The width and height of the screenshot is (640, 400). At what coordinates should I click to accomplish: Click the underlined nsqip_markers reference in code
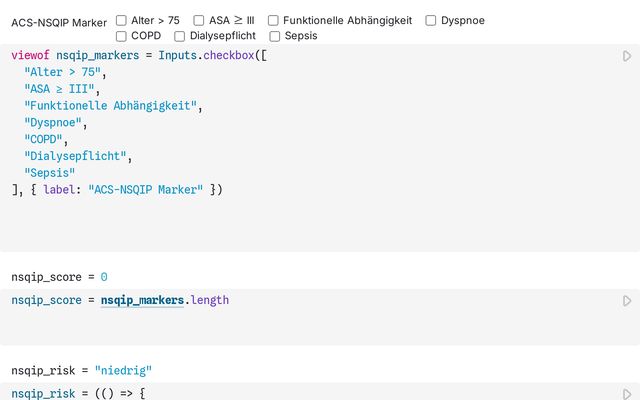click(x=143, y=300)
